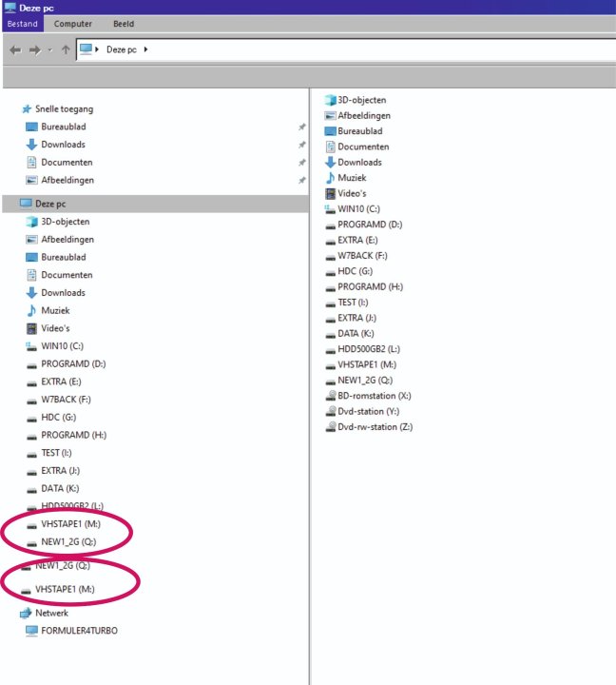616x685 pixels.
Task: Open TEST (I:) in right pane
Action: [353, 303]
